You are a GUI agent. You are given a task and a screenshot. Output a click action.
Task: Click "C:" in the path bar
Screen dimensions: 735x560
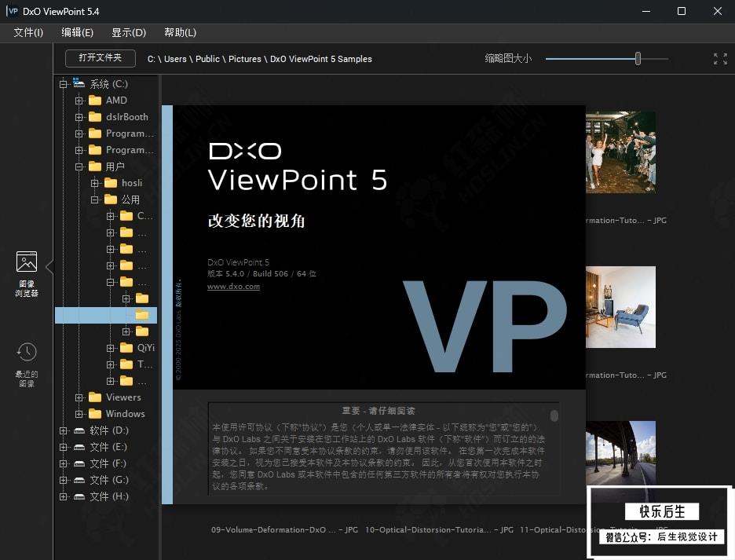pyautogui.click(x=152, y=59)
